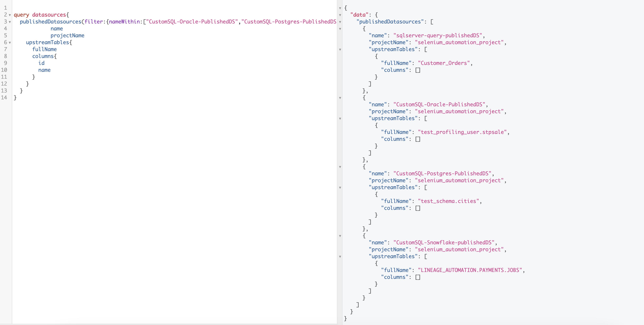
Task: Fold upstreamTables array containing test_profiling_user.stpsale
Action: click(x=340, y=119)
